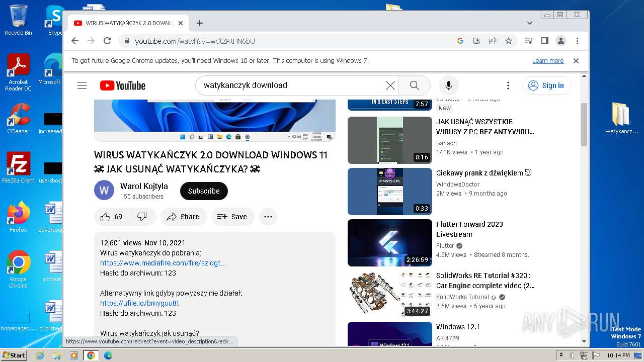Click the YouTube search magnifier button
Viewport: 644px width, 362px height.
coord(414,85)
